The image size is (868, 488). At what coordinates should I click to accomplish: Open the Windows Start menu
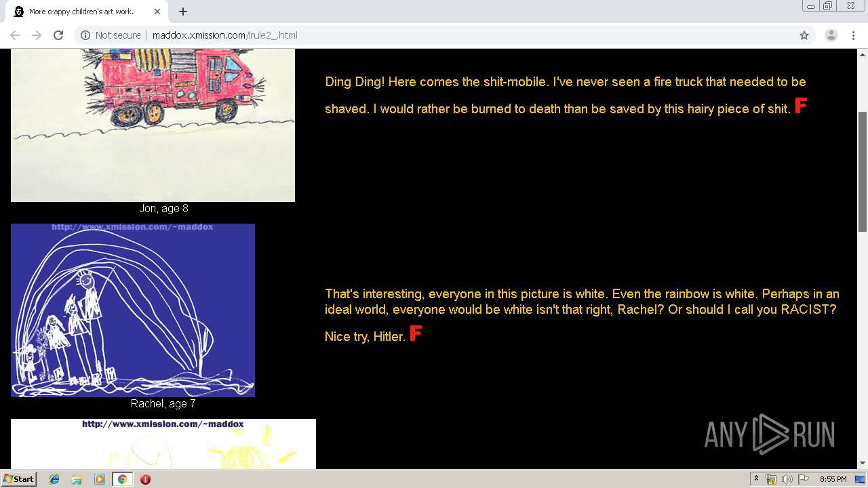(x=19, y=479)
